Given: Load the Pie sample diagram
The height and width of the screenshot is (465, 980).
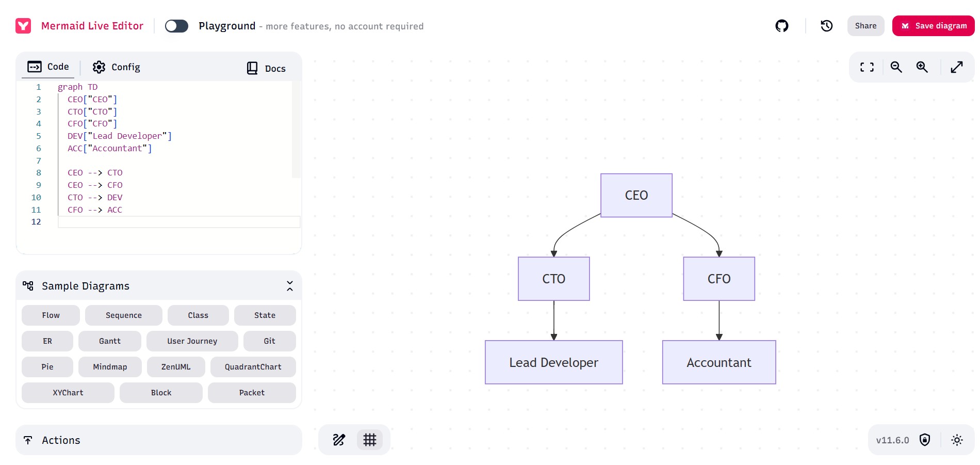Looking at the screenshot, I should tap(47, 367).
